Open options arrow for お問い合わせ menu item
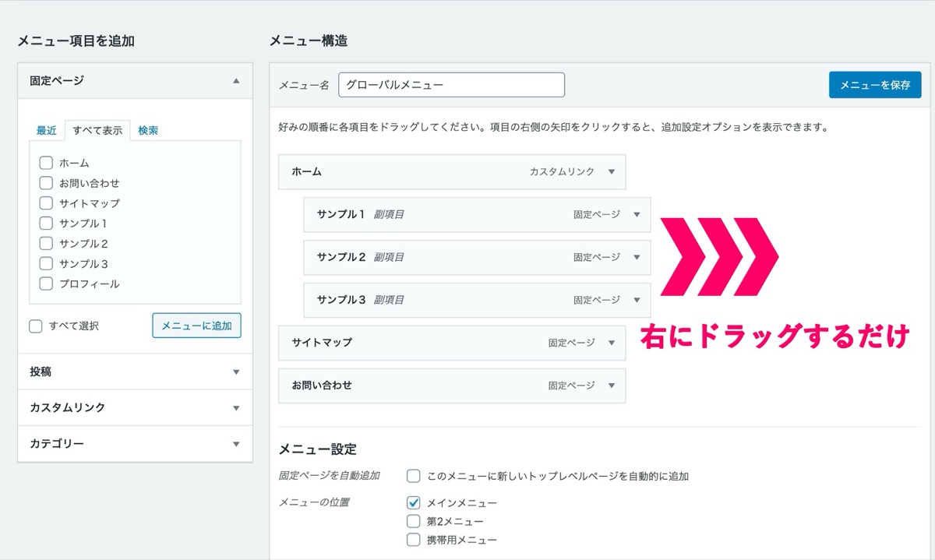This screenshot has height=560, width=935. point(612,386)
